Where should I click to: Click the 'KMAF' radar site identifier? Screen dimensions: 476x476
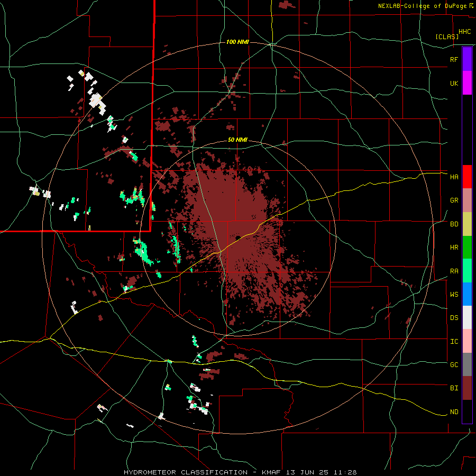(x=271, y=472)
